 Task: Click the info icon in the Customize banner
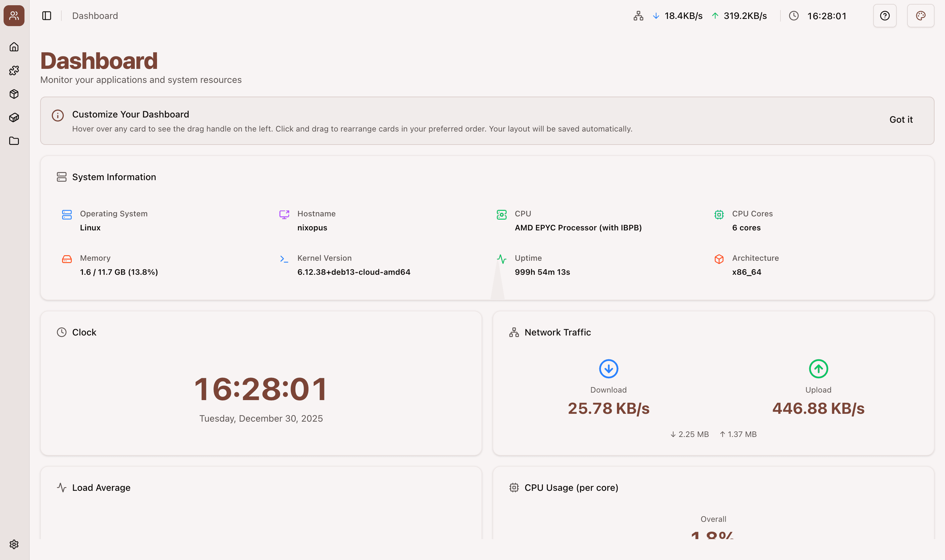[57, 116]
